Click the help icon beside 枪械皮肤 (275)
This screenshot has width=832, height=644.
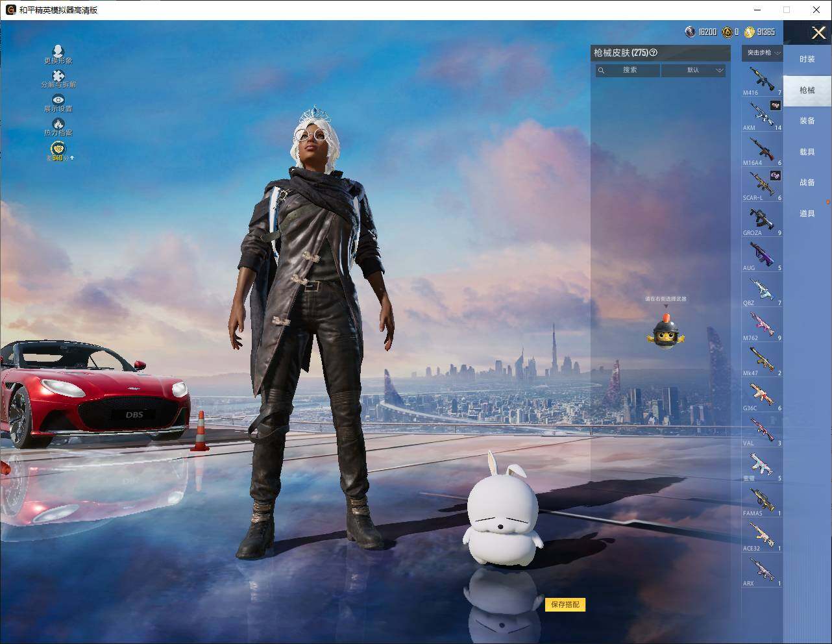[x=654, y=53]
